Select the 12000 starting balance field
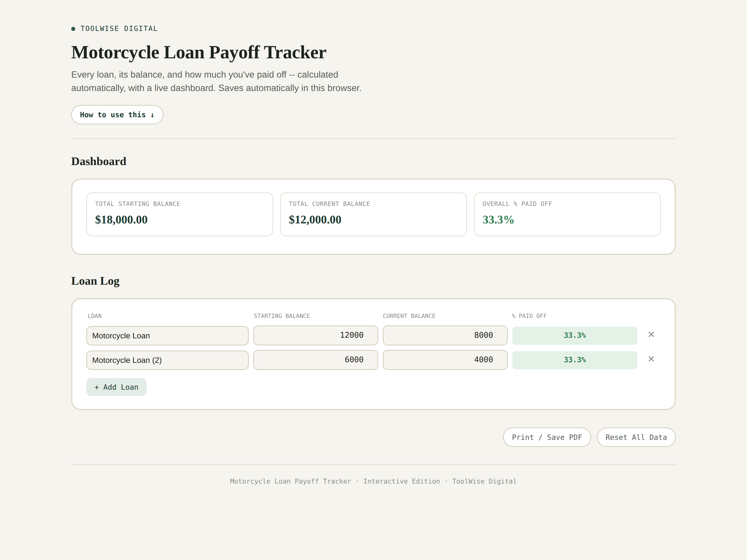This screenshot has width=747, height=560. coord(315,335)
